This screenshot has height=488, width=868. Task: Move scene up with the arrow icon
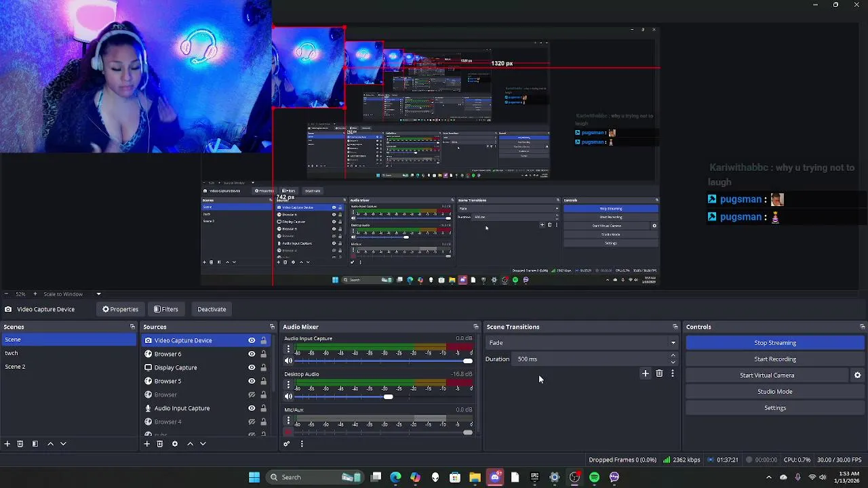pyautogui.click(x=50, y=444)
